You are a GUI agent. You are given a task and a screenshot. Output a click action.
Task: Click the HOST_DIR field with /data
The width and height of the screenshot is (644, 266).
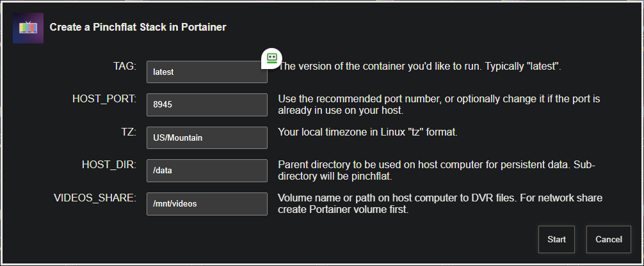(206, 170)
